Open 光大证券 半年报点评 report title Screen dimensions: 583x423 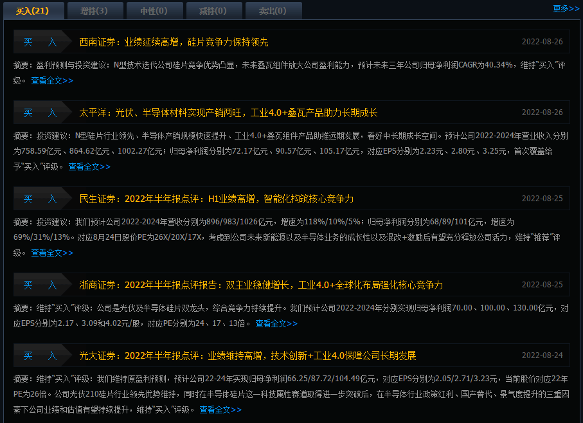tap(247, 356)
